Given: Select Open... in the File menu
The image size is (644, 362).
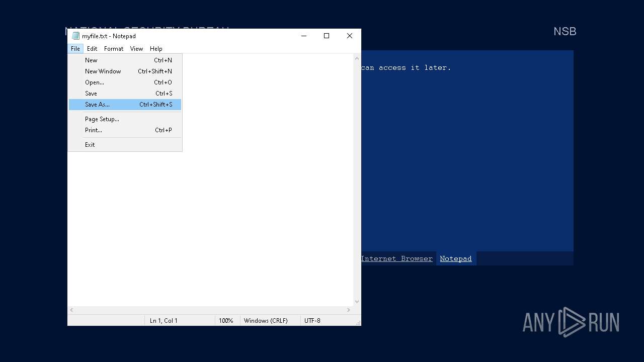Looking at the screenshot, I should click(x=125, y=82).
